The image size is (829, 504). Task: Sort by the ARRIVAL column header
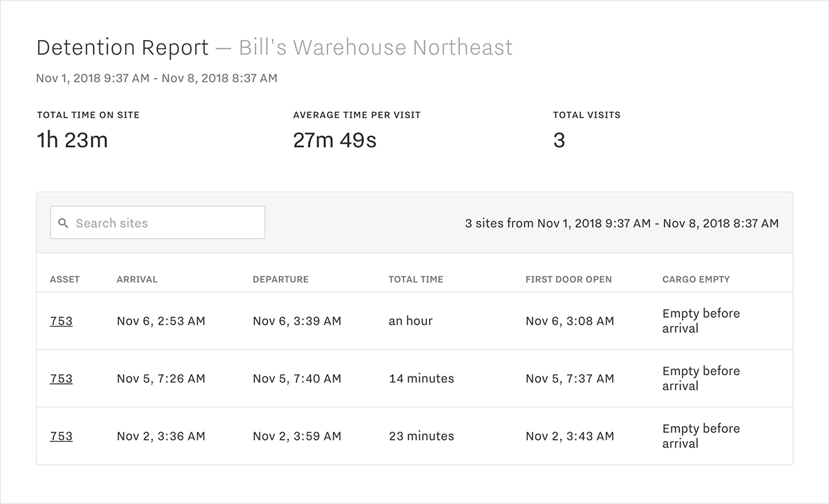[x=137, y=280]
